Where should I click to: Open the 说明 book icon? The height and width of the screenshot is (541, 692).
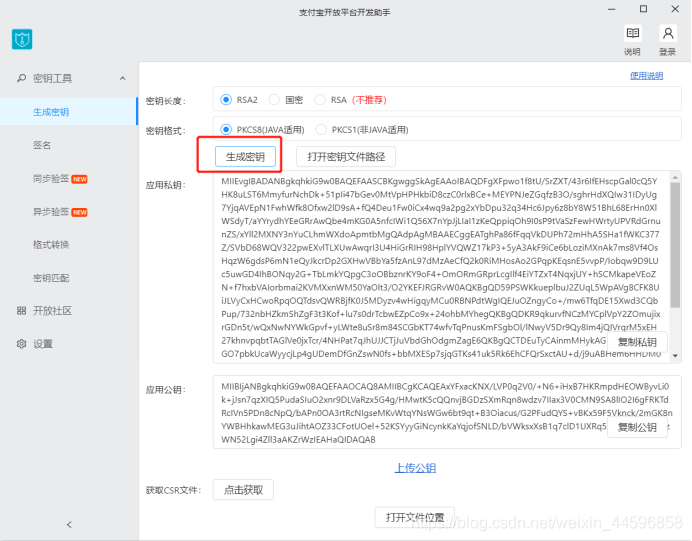click(632, 33)
